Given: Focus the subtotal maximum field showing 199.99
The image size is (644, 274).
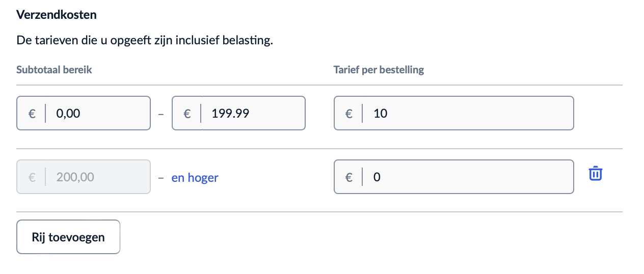Looking at the screenshot, I should click(x=252, y=114).
